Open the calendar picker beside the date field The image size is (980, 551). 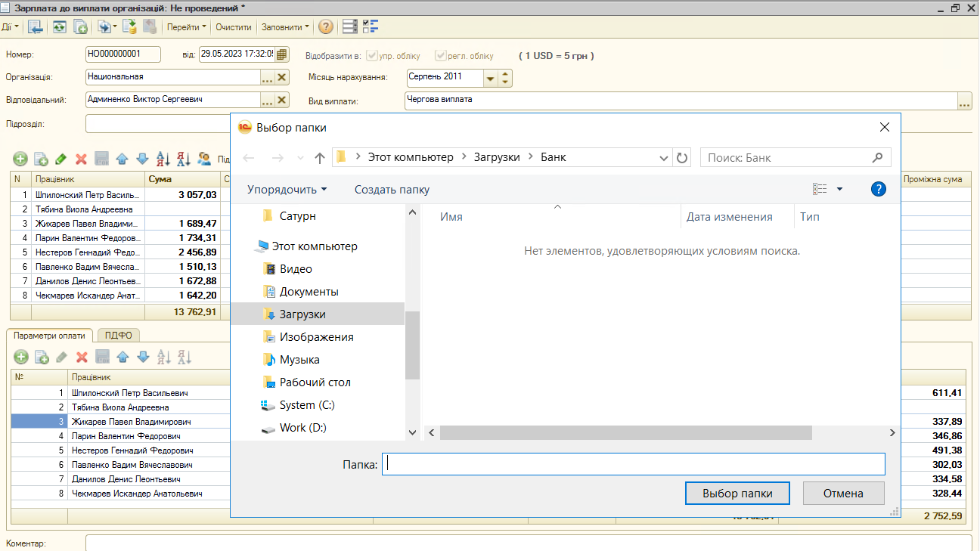(x=282, y=54)
